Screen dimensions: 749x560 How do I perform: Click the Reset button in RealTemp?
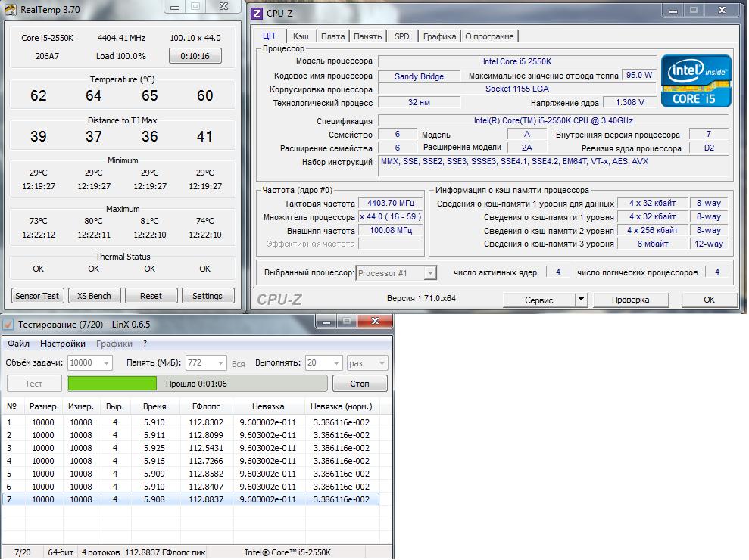point(151,296)
